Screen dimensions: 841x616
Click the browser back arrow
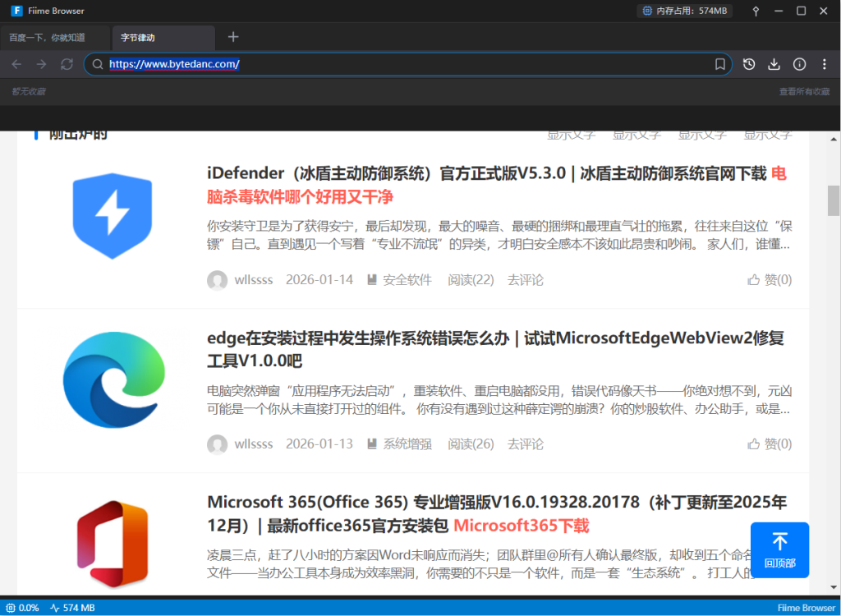16,64
